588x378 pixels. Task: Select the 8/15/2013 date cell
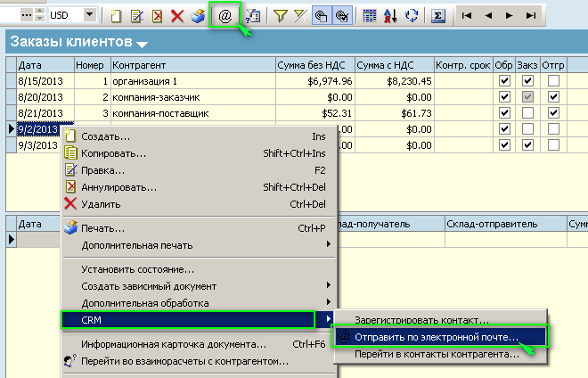(45, 81)
